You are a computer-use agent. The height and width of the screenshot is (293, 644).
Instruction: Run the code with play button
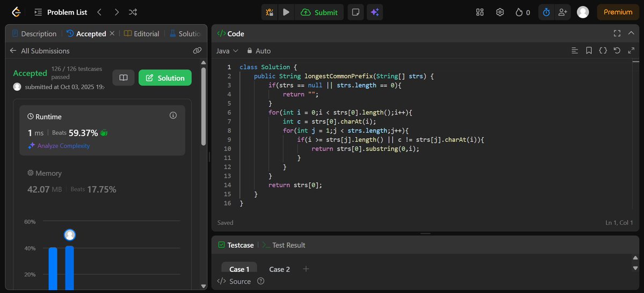(286, 12)
